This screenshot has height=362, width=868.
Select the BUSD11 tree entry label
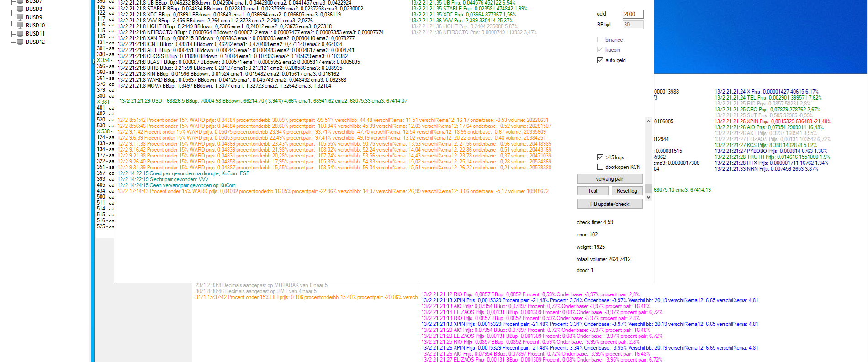click(x=35, y=34)
